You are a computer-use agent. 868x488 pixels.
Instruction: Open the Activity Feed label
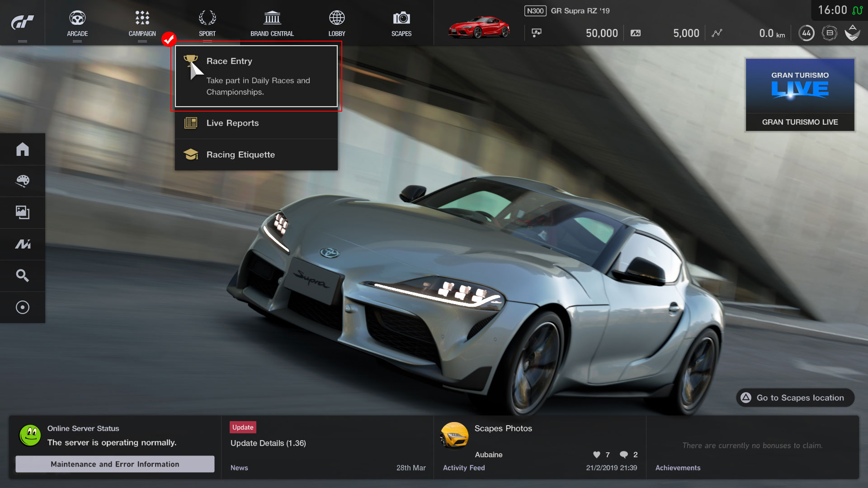[x=464, y=468]
